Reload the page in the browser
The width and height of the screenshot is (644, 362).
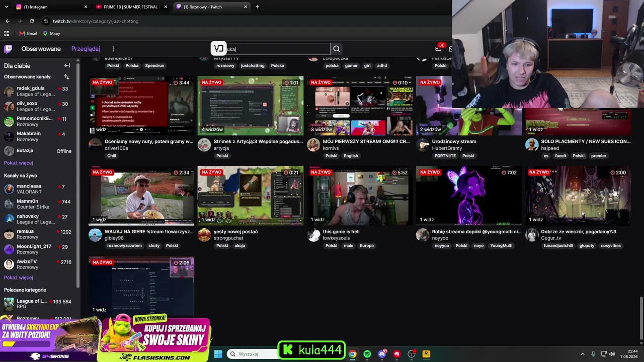tap(32, 21)
